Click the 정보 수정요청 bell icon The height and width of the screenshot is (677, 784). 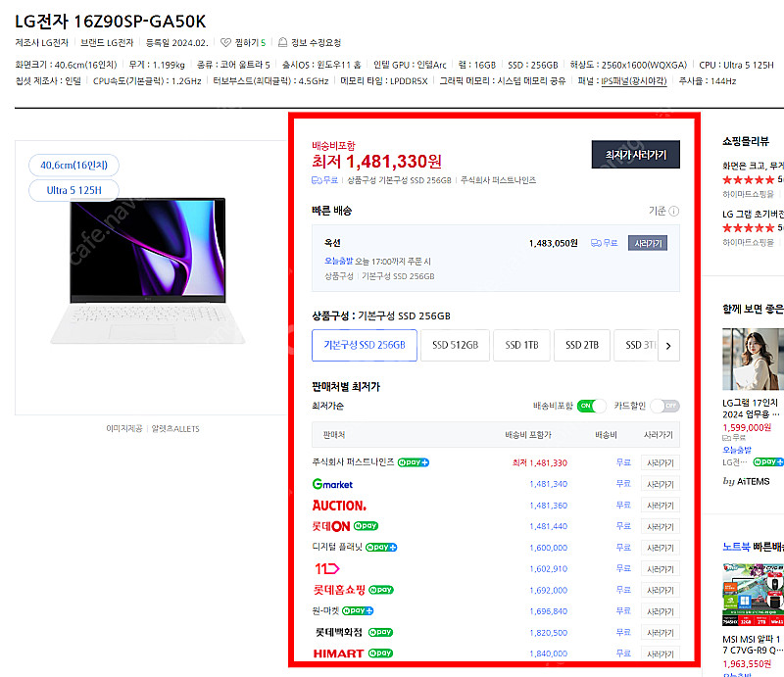click(x=282, y=42)
